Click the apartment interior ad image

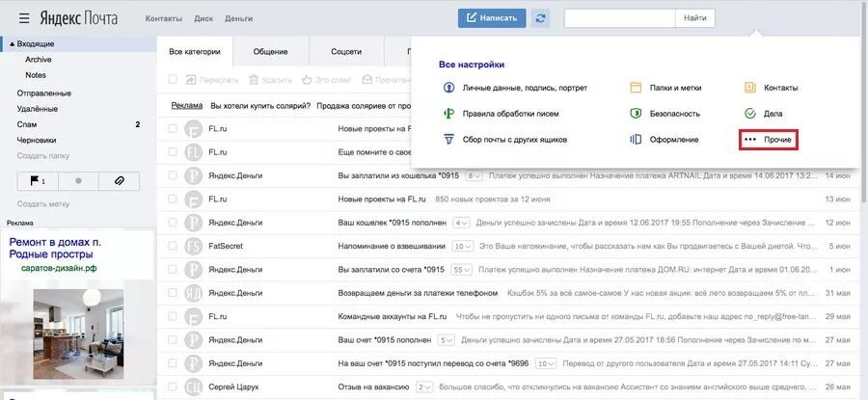(78, 334)
